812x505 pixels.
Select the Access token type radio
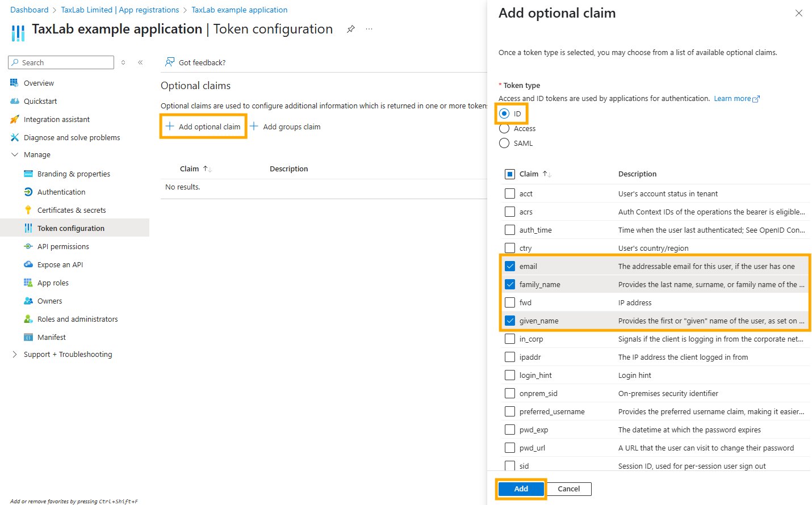504,128
